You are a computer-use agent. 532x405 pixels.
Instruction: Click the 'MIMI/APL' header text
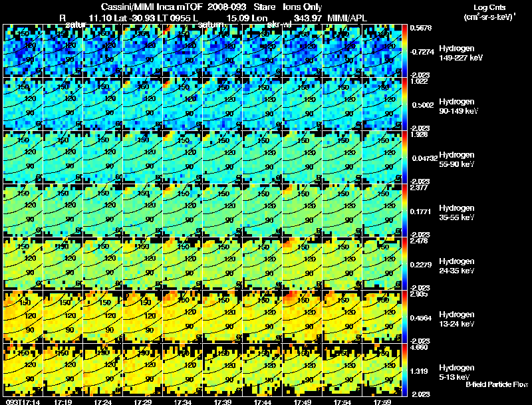pyautogui.click(x=346, y=18)
